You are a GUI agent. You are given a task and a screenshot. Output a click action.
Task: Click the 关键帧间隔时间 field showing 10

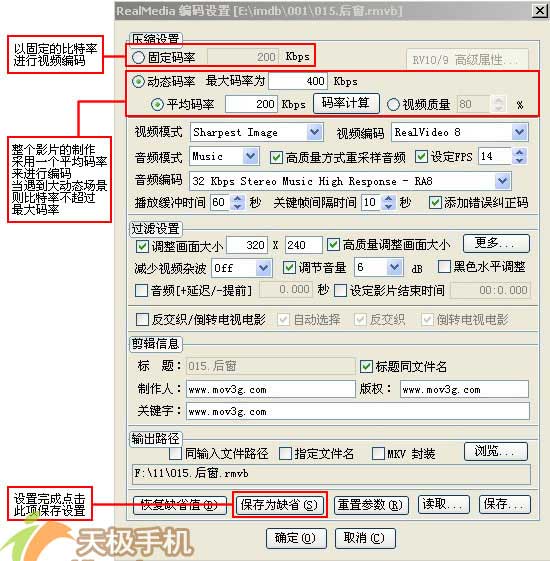point(371,203)
